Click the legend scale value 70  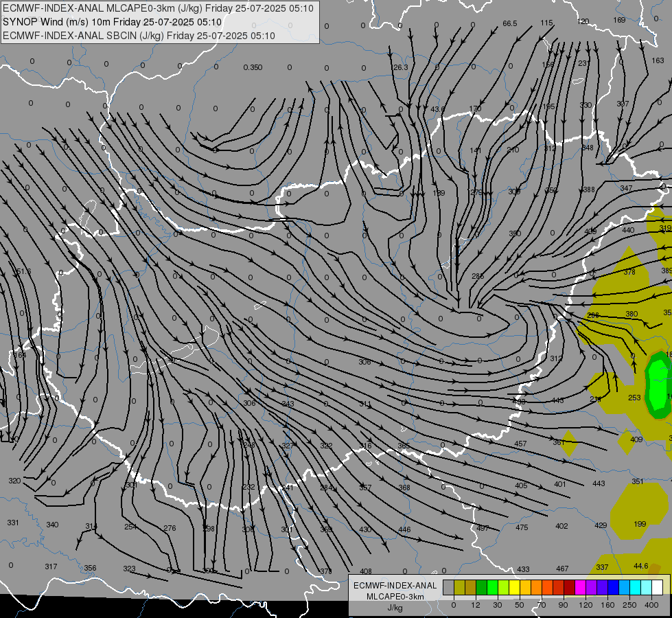coord(542,605)
